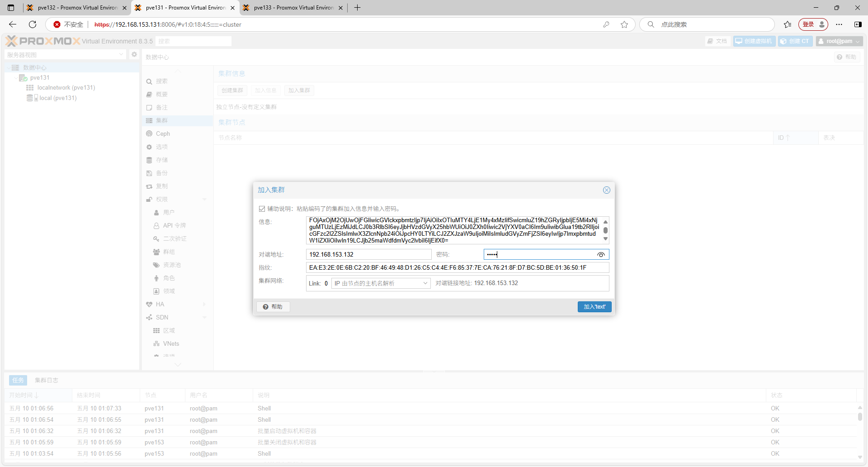This screenshot has width=868, height=467.
Task: Go back with the browser back arrow
Action: click(x=13, y=24)
